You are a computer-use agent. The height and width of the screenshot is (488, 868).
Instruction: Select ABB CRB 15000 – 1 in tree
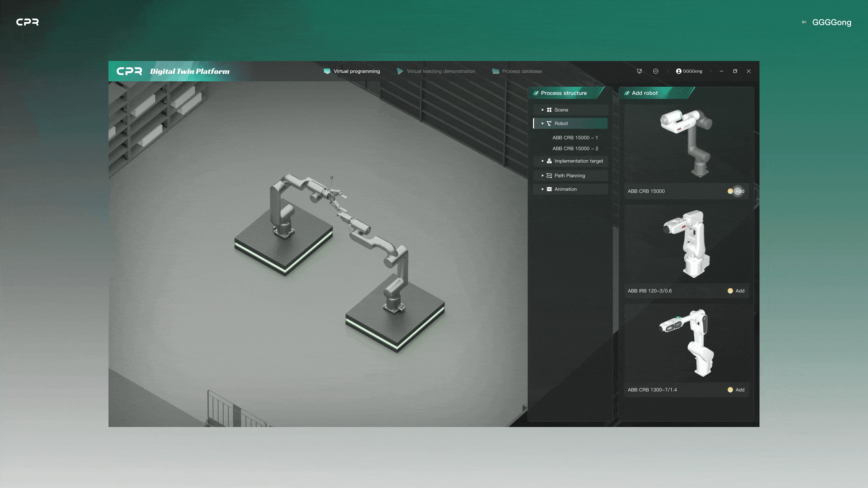tap(575, 138)
